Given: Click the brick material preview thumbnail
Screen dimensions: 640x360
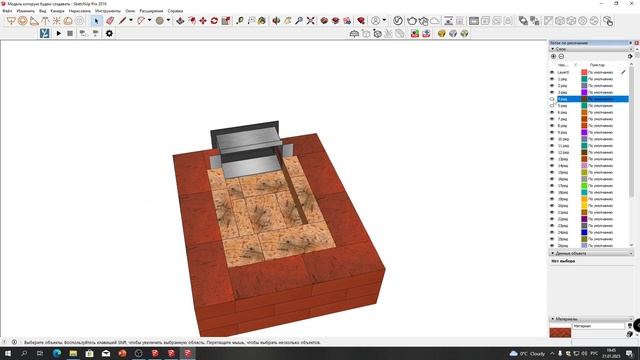Looking at the screenshot, I should (x=560, y=332).
